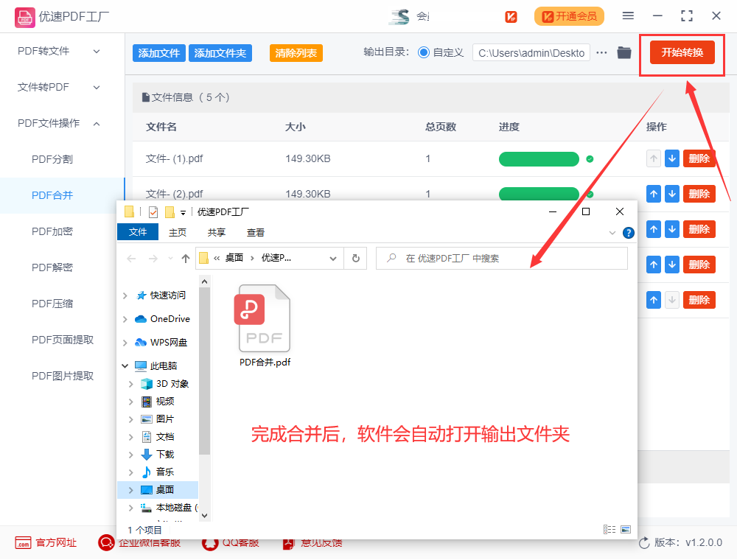Image resolution: width=737 pixels, height=560 pixels.
Task: Open 主页 tab in Explorer ribbon
Action: (x=178, y=233)
